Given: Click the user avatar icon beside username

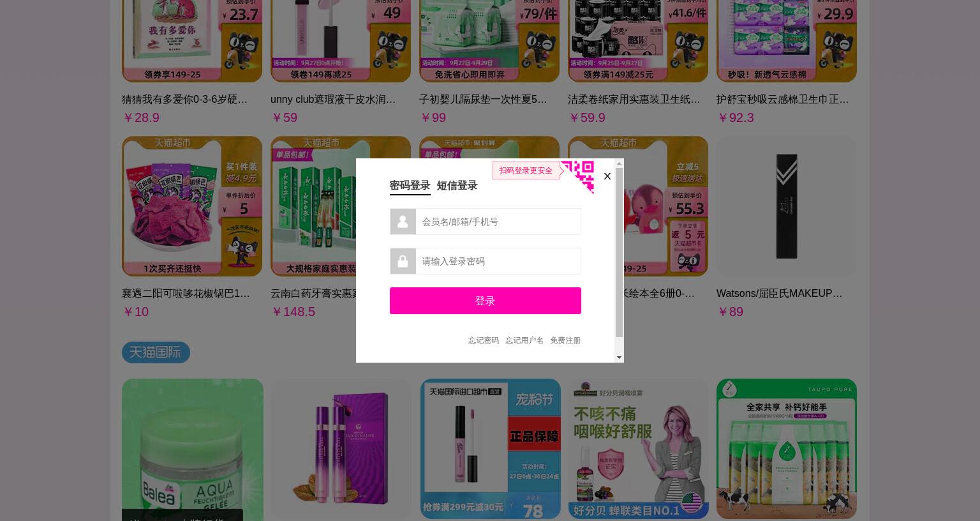Looking at the screenshot, I should tap(403, 222).
